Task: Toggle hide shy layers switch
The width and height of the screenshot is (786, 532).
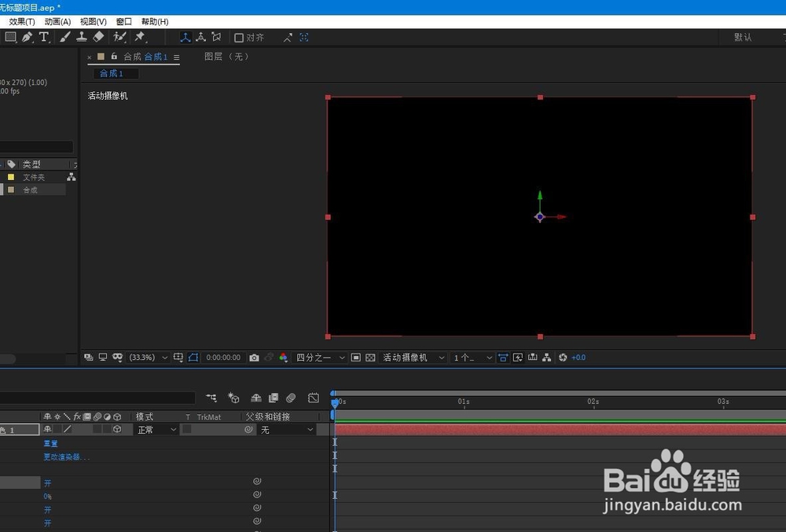Action: pos(256,398)
